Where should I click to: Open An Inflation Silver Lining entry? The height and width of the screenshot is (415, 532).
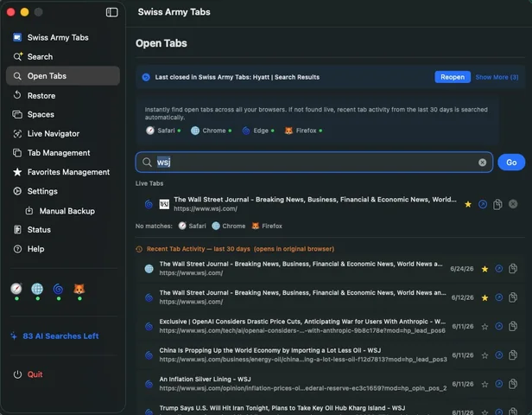(303, 384)
